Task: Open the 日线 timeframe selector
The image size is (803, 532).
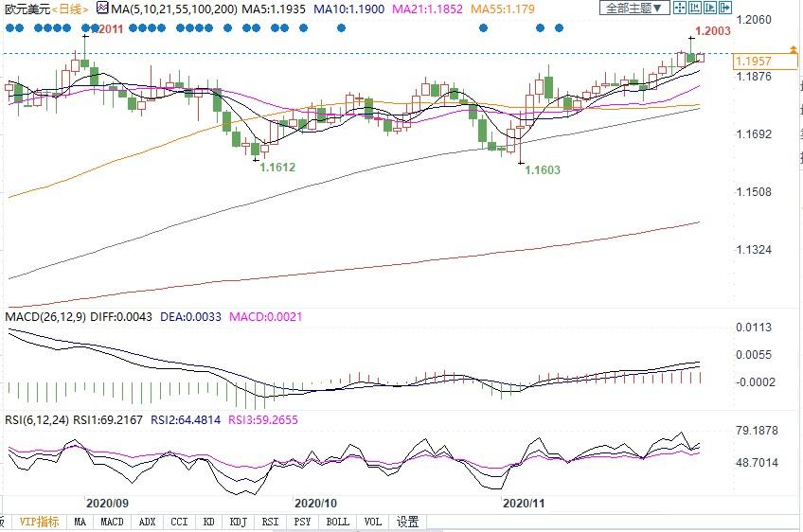Action: 71,9
